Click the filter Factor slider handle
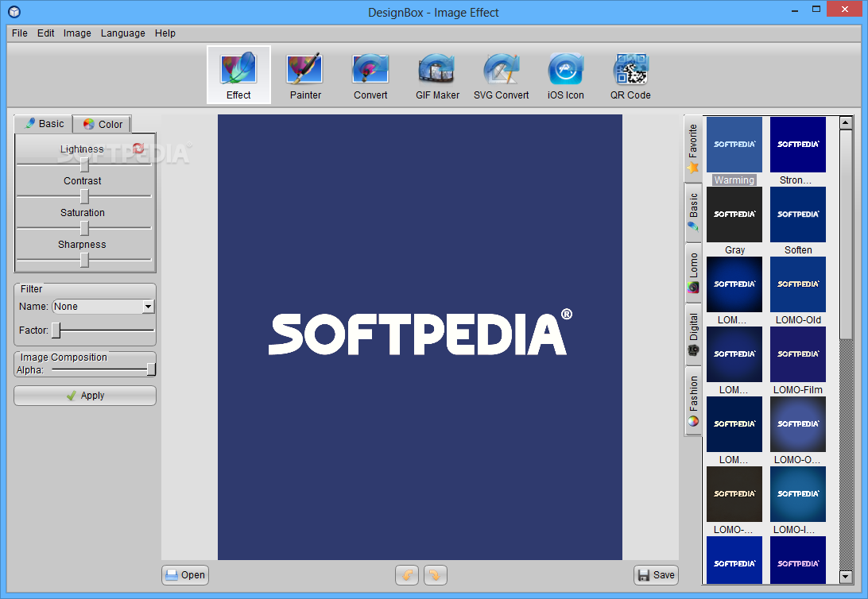The height and width of the screenshot is (599, 868). pos(56,330)
